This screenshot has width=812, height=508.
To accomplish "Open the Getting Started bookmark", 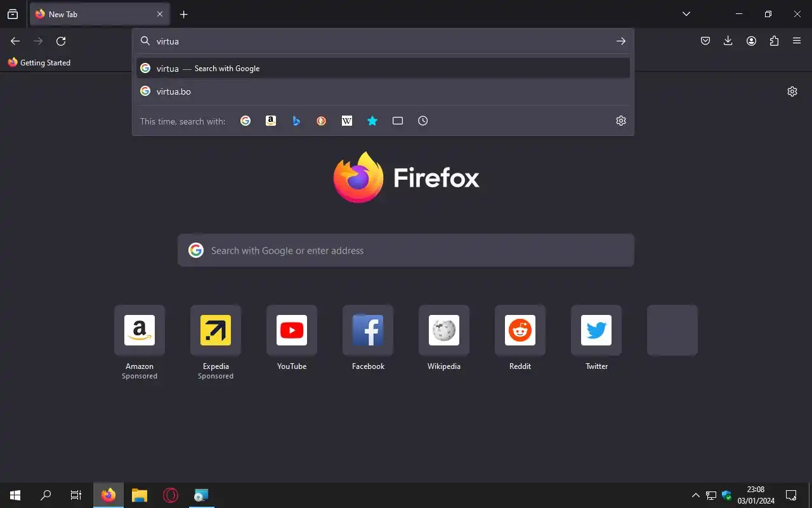I will [x=39, y=62].
